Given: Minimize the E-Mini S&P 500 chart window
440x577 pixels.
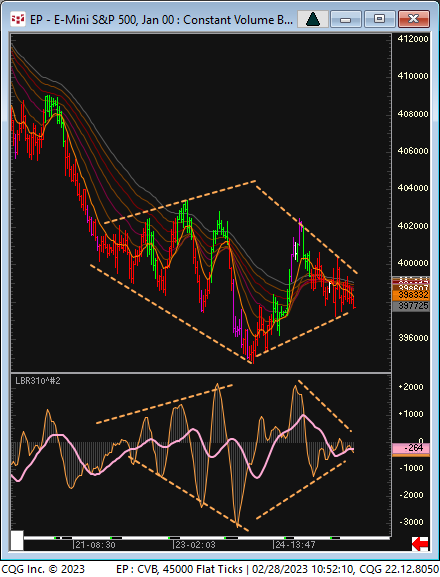Looking at the screenshot, I should [x=345, y=19].
